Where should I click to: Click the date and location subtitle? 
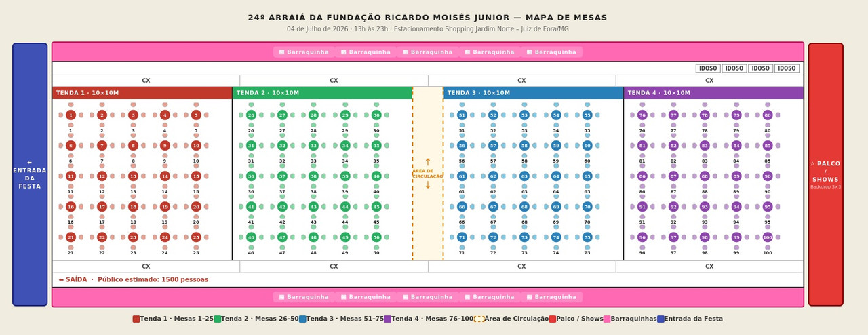428,29
